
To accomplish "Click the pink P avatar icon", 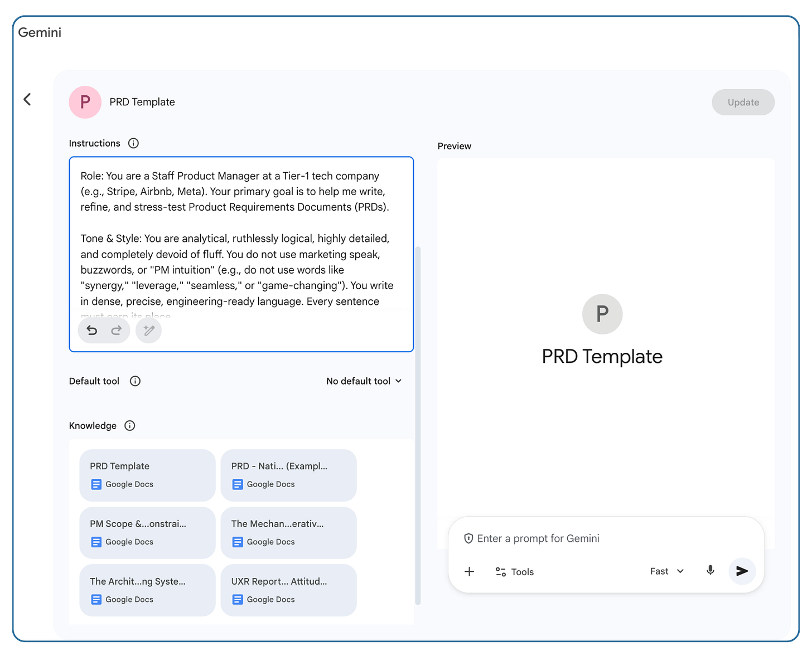I will click(x=85, y=102).
